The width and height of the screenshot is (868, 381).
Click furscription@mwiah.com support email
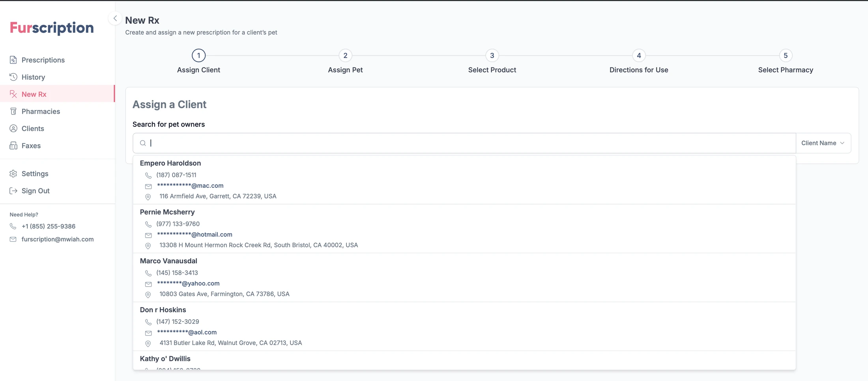click(58, 239)
